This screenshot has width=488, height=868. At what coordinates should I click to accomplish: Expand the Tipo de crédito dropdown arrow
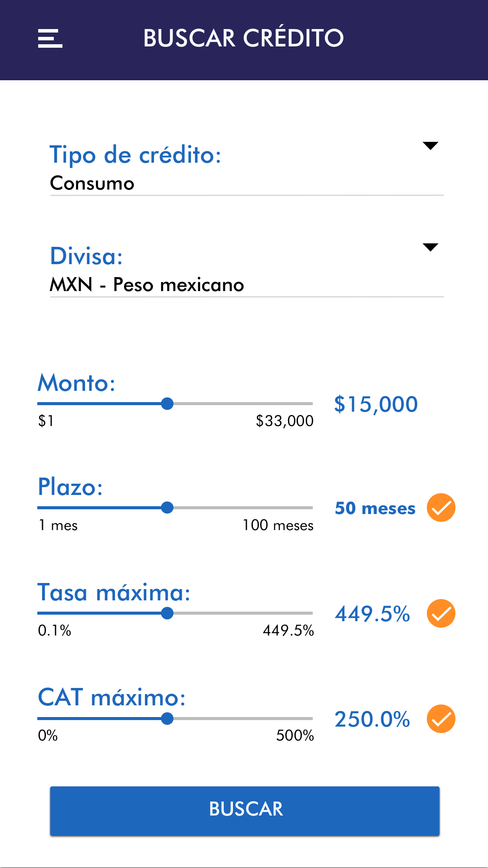click(430, 146)
